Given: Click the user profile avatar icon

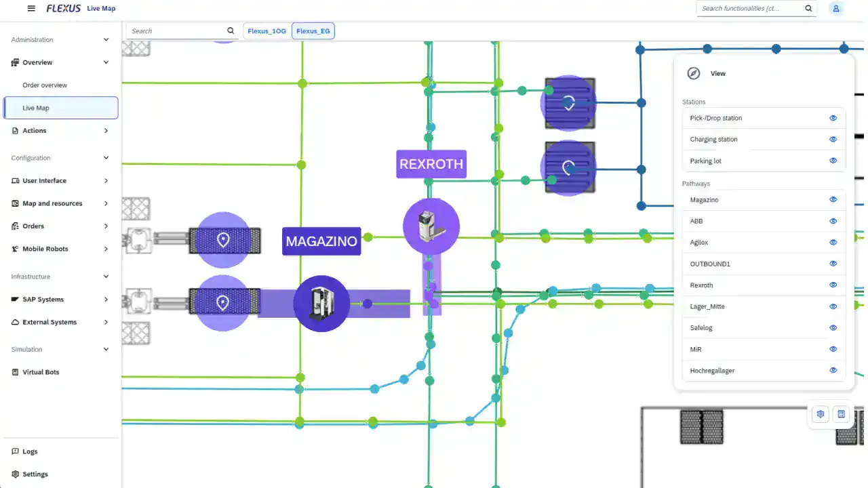Looking at the screenshot, I should click(836, 8).
